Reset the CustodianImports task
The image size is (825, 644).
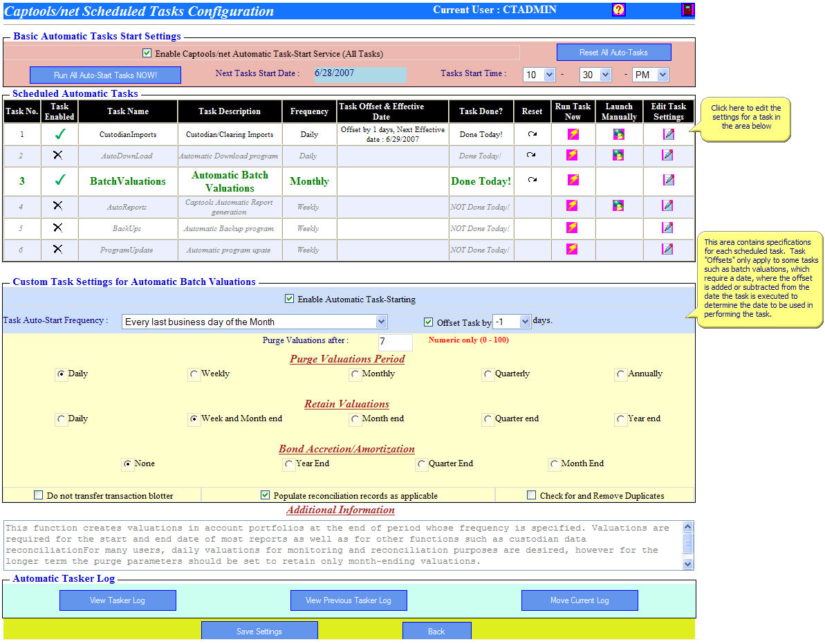(x=532, y=134)
